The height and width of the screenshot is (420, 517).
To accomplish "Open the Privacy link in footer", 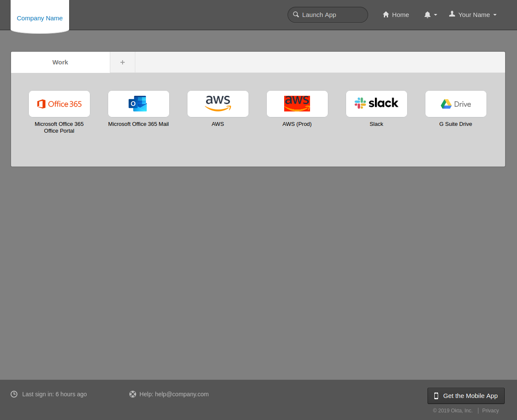I will pyautogui.click(x=490, y=411).
